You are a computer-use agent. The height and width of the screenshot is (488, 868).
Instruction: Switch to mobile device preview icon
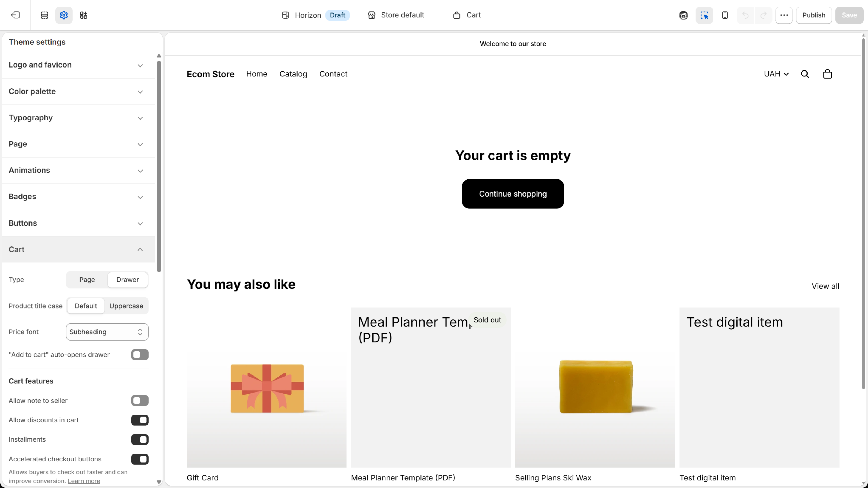tap(725, 15)
